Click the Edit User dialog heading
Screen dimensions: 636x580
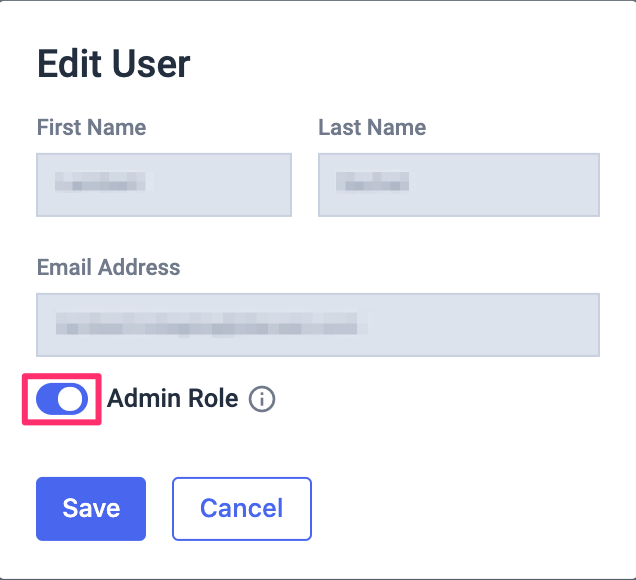click(x=114, y=64)
